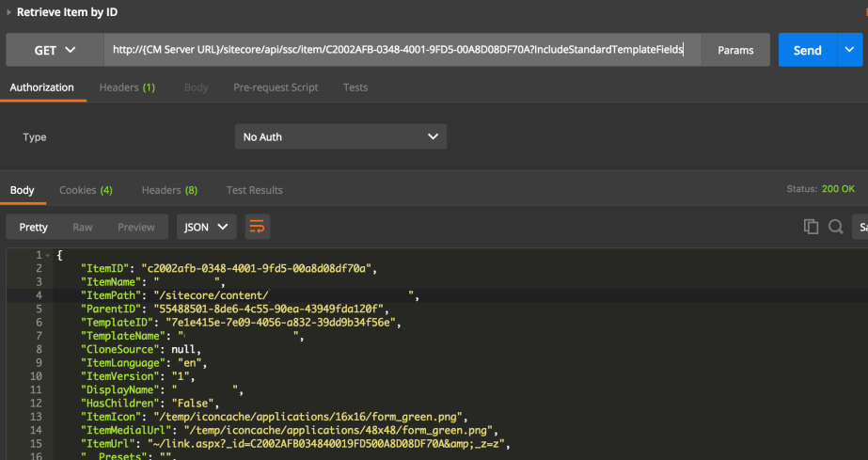The height and width of the screenshot is (460, 868).
Task: Open the No Auth type dropdown
Action: [340, 136]
